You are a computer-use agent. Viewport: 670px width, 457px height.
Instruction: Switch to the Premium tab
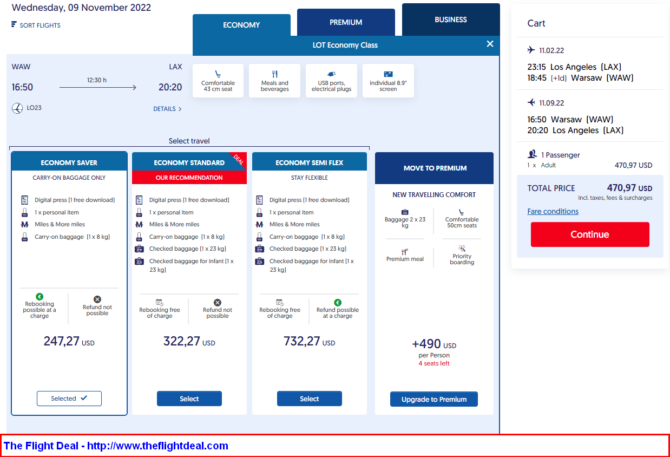pos(346,22)
